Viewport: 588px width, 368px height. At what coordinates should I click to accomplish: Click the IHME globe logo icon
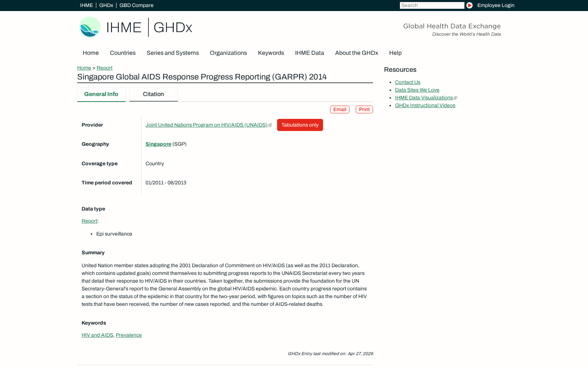(90, 27)
